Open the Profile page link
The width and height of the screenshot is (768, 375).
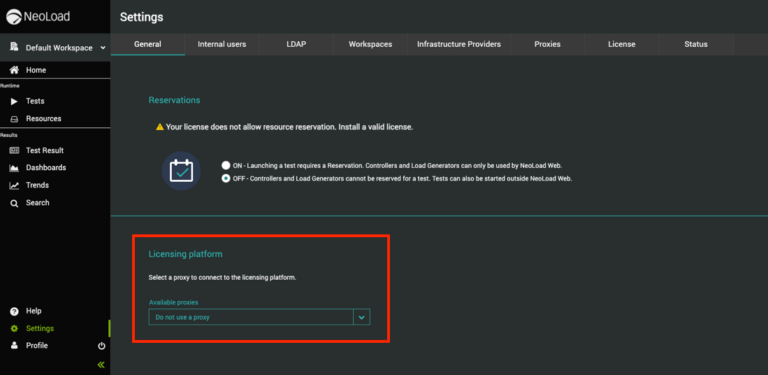[37, 346]
